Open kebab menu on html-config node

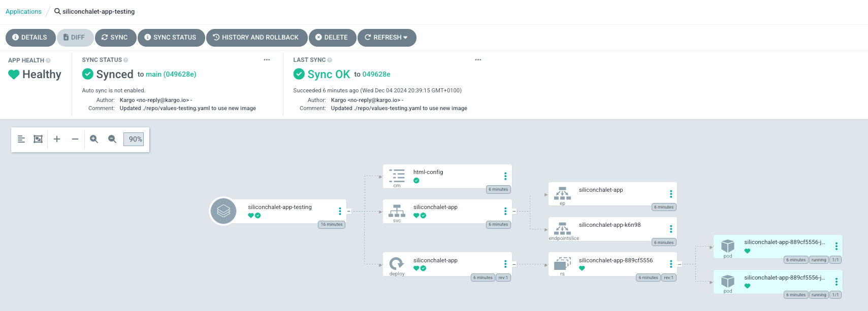point(505,176)
